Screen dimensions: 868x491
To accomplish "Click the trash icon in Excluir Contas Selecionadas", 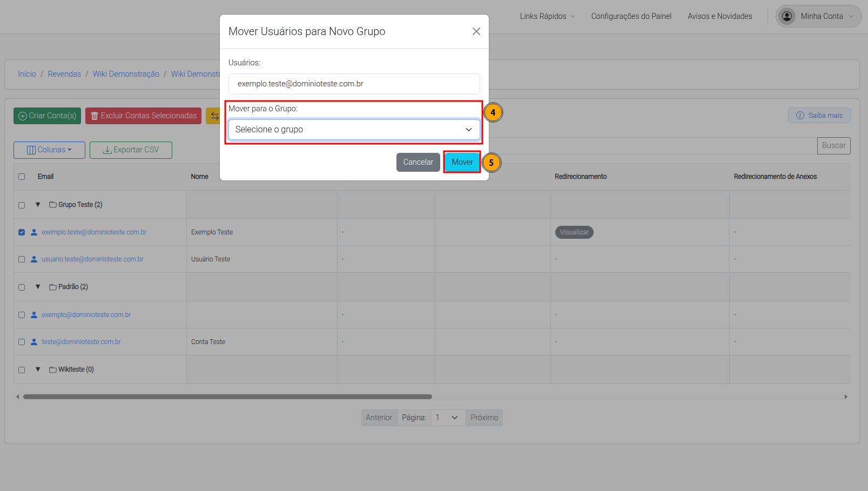I will (x=95, y=116).
